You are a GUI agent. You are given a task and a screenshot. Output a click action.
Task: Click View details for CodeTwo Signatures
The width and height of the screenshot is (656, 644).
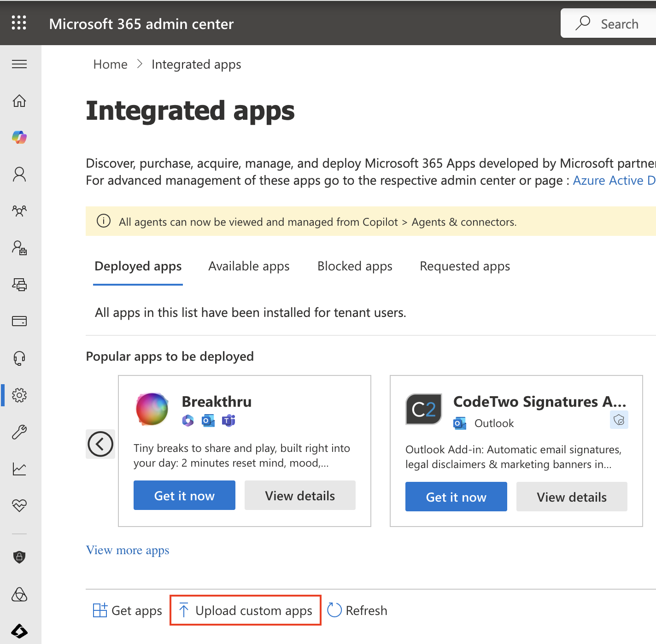click(572, 497)
